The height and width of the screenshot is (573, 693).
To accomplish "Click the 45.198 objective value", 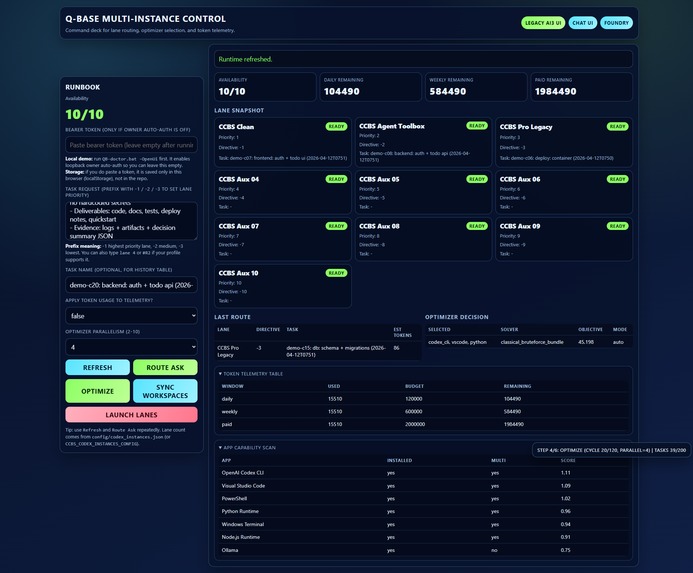I will pos(586,342).
